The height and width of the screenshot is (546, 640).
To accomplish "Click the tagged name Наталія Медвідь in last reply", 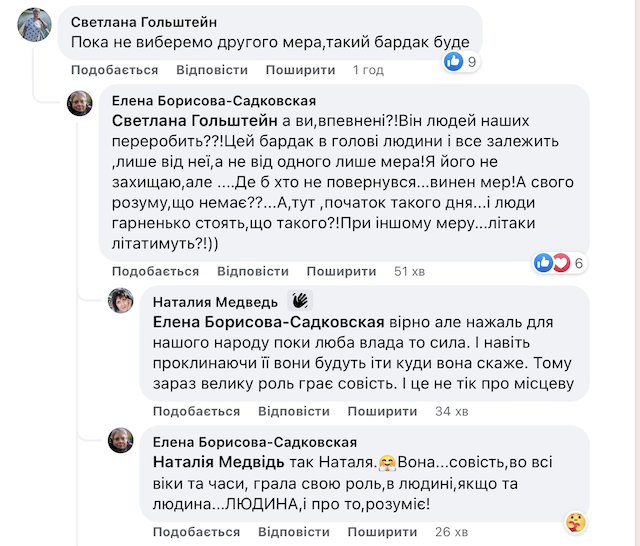I will pos(218,462).
